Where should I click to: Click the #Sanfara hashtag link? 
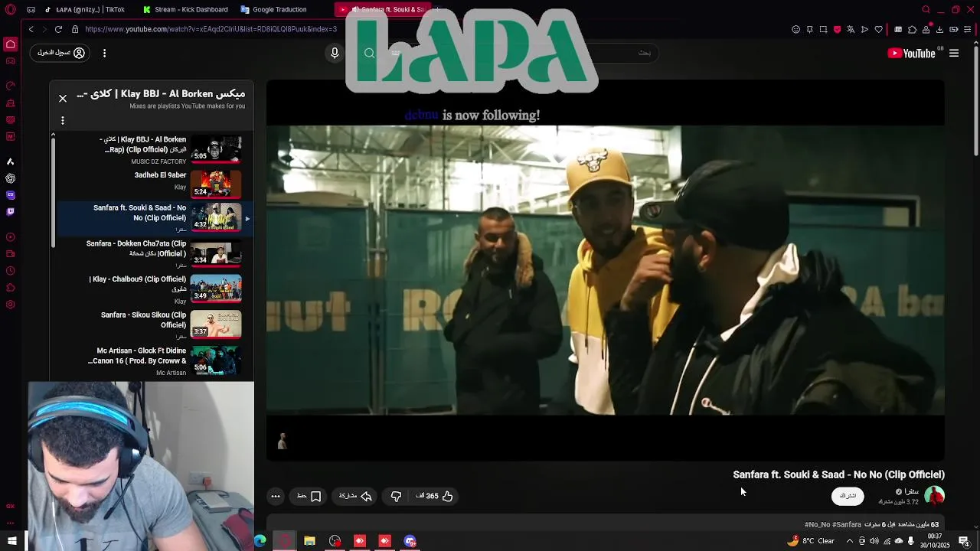(847, 525)
